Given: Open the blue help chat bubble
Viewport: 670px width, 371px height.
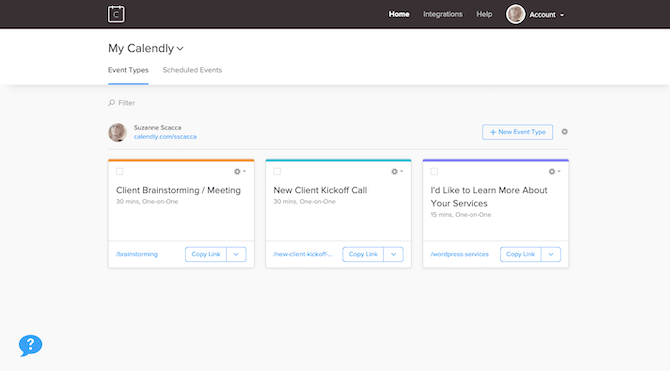Looking at the screenshot, I should pyautogui.click(x=30, y=345).
